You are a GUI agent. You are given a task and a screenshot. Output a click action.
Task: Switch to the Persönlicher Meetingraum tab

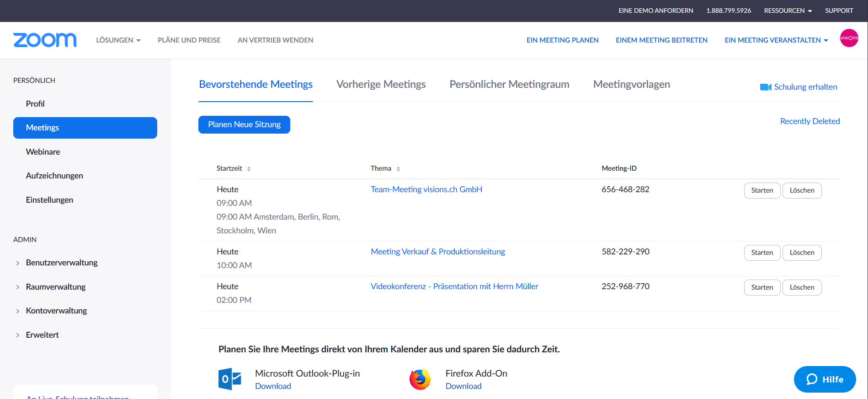pyautogui.click(x=509, y=85)
